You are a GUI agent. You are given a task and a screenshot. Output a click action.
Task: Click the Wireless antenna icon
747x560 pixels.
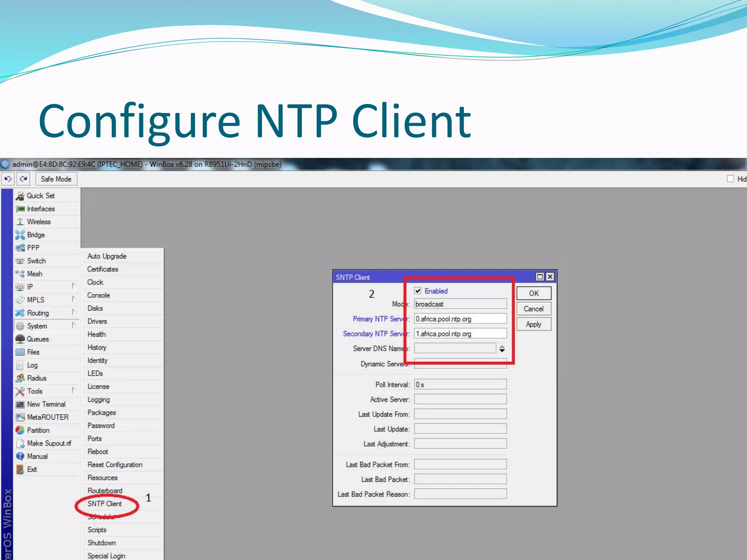20,222
